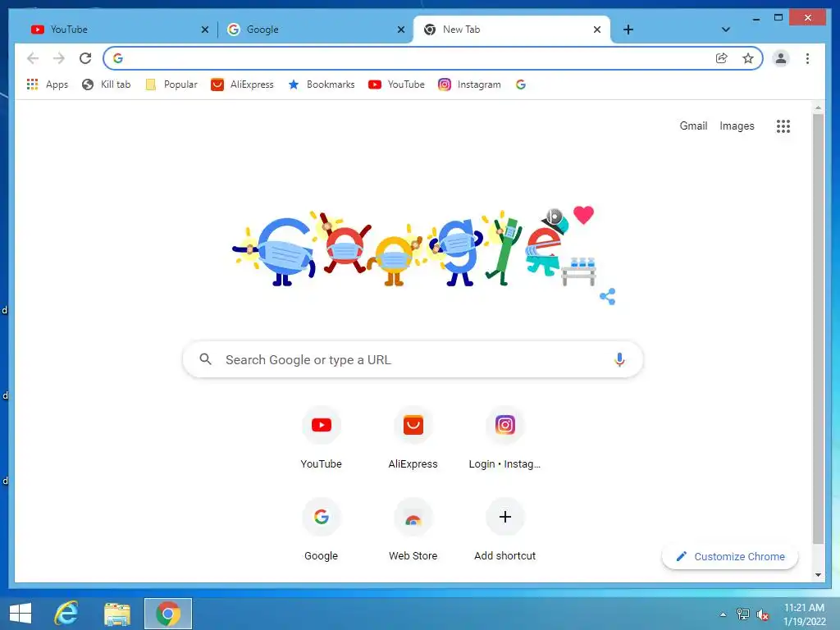This screenshot has width=840, height=630.
Task: Show hidden system tray icons
Action: click(723, 614)
